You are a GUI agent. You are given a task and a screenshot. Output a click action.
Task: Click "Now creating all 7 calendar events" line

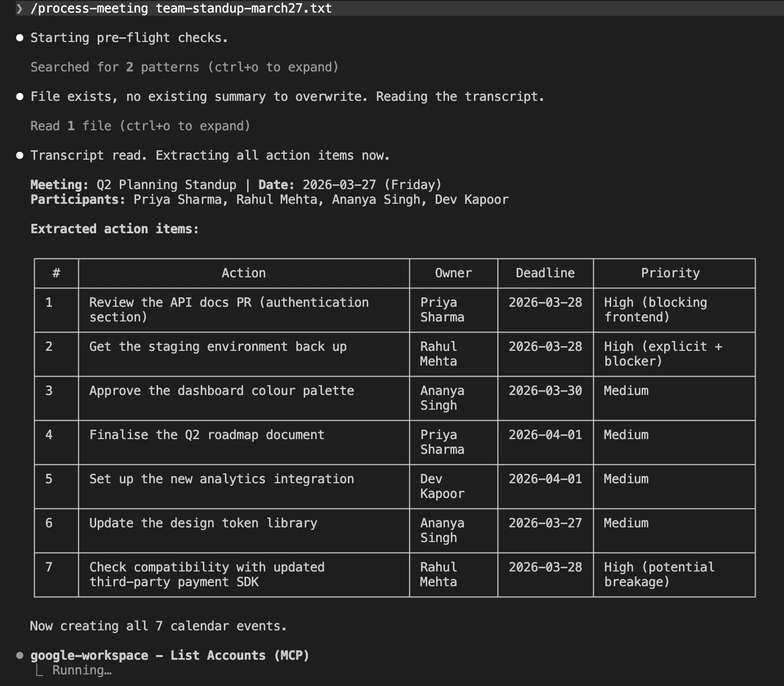coord(158,626)
